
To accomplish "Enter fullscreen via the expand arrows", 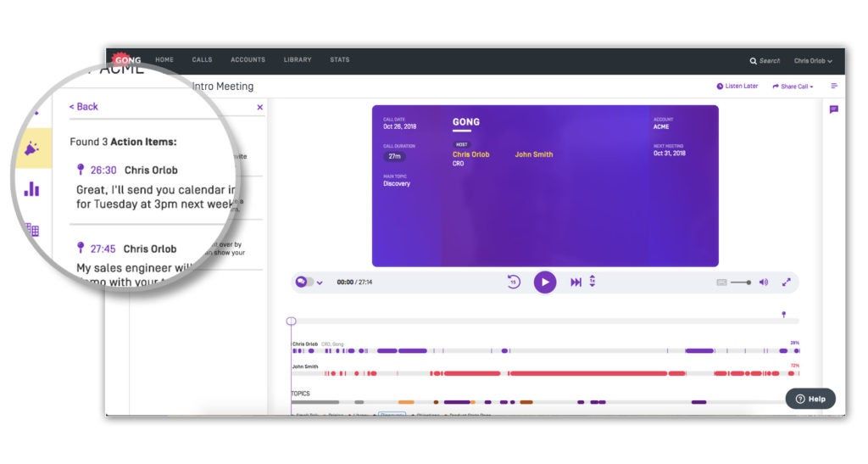I will [786, 282].
